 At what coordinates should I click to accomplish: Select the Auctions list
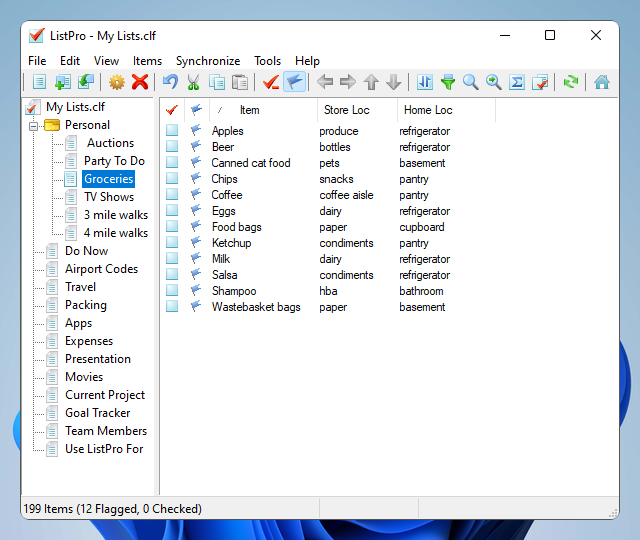(x=110, y=143)
